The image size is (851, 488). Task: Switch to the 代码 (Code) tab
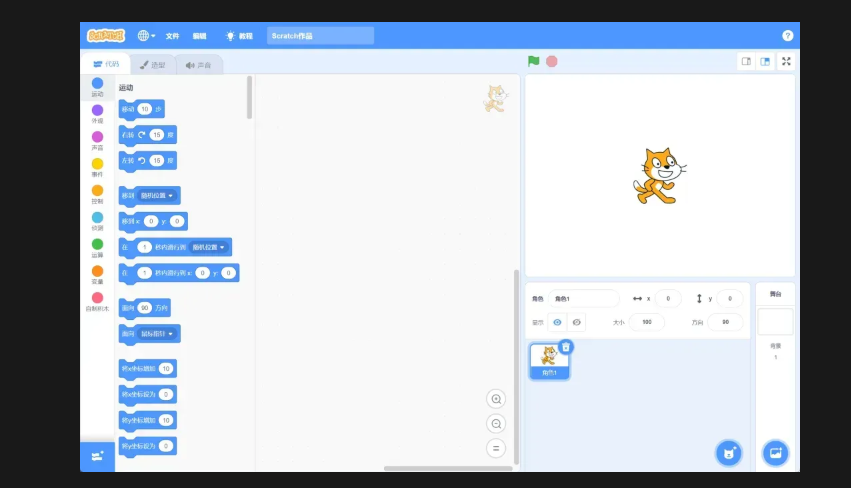click(106, 64)
